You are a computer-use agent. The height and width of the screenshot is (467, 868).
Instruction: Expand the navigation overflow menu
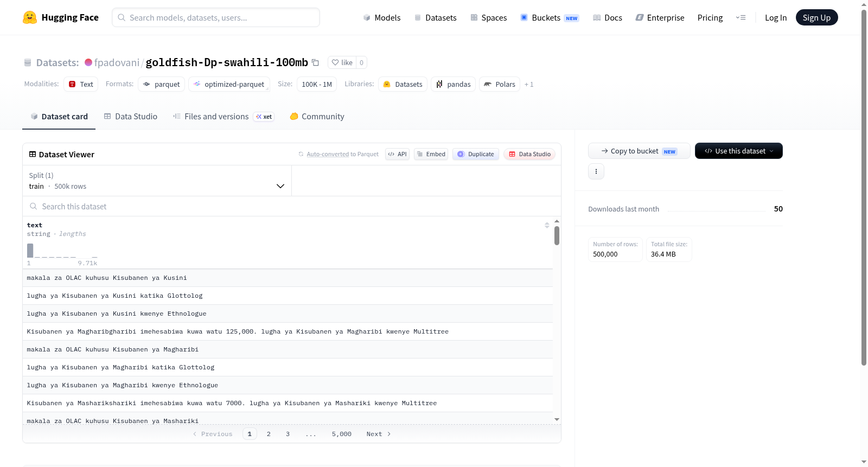(741, 17)
